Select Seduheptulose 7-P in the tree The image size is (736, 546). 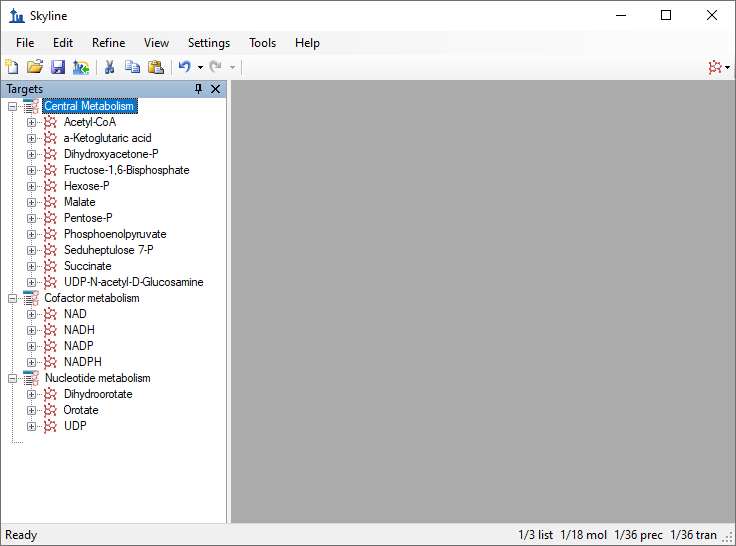pyautogui.click(x=108, y=250)
